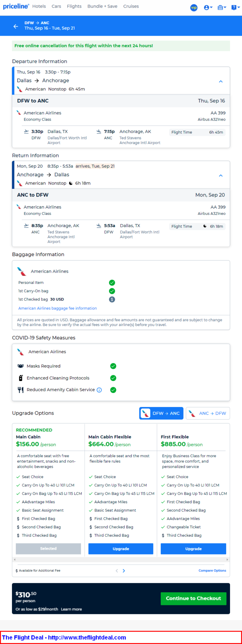Open the trips suitcase icon menu
The height and width of the screenshot is (644, 242).
pyautogui.click(x=221, y=7)
